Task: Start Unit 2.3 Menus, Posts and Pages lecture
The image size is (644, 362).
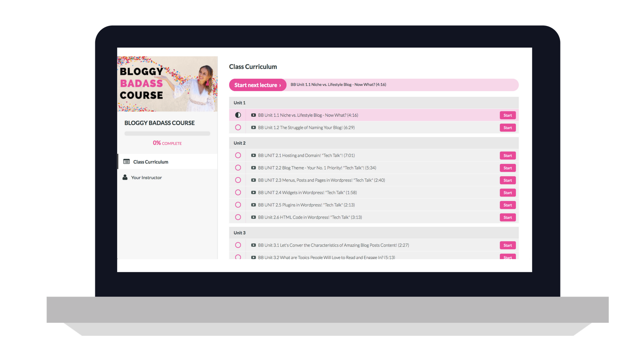Action: tap(507, 180)
